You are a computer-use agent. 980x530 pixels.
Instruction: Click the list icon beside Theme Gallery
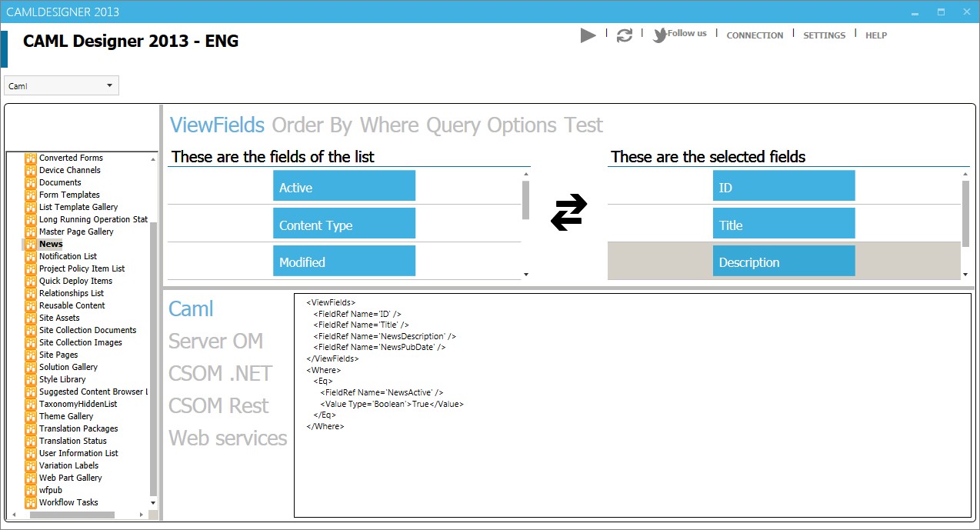click(x=32, y=416)
